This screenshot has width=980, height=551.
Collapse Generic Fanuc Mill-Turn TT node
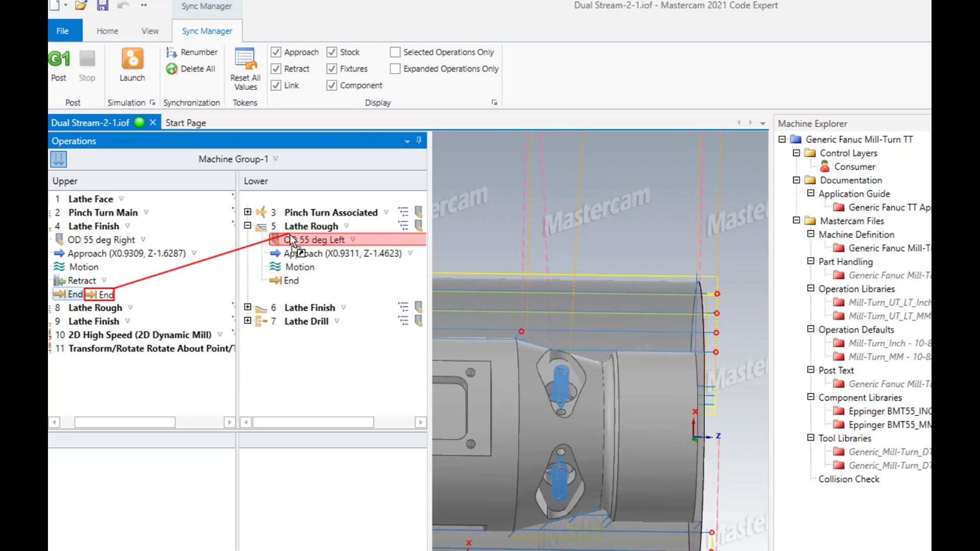pyautogui.click(x=782, y=139)
